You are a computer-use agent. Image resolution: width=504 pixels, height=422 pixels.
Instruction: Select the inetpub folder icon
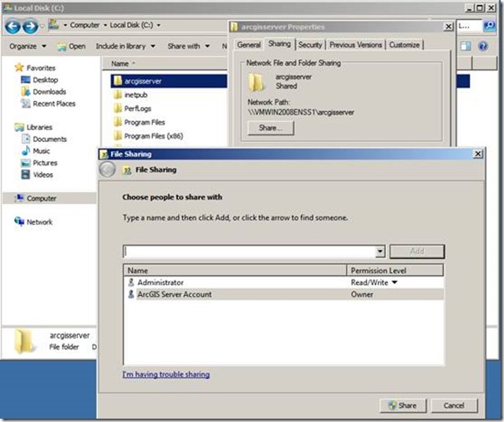118,94
